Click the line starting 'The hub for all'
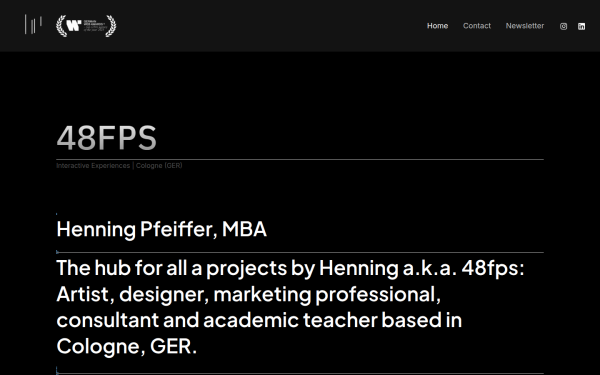 click(x=290, y=268)
